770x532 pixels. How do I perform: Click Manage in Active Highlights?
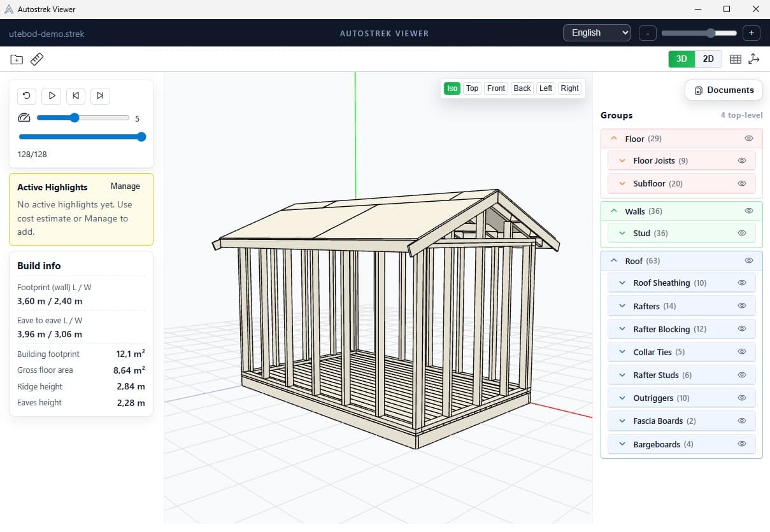(x=124, y=186)
